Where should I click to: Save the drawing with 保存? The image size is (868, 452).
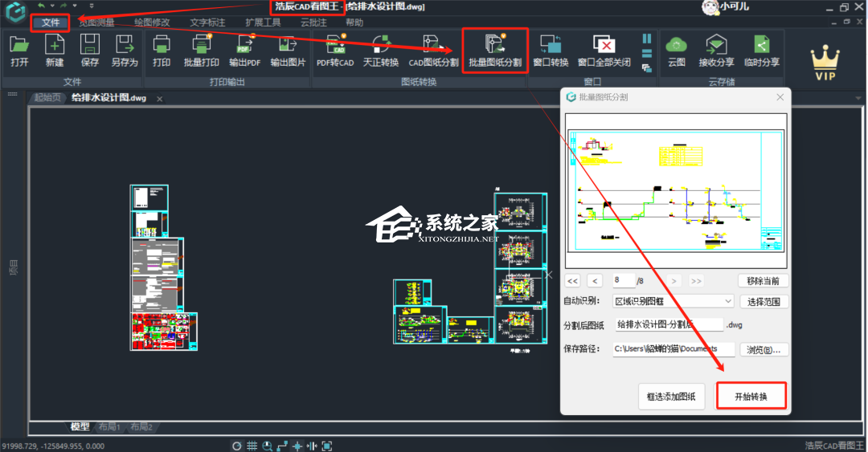[x=90, y=51]
